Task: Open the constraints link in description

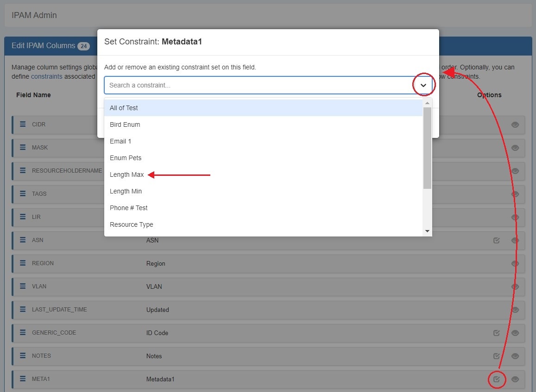Action: [46, 76]
